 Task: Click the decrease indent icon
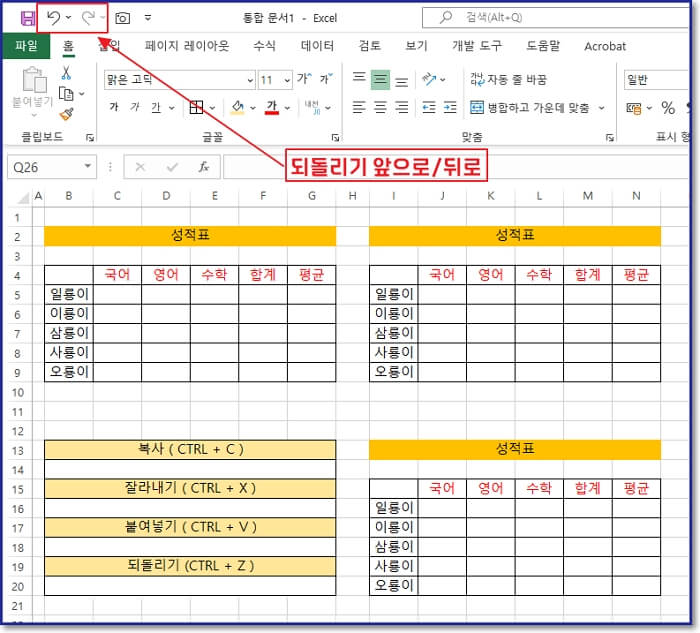[x=429, y=108]
